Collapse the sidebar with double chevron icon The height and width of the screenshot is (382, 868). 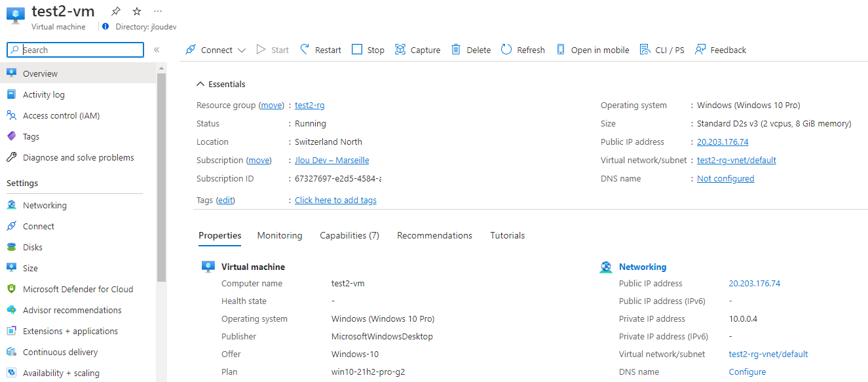(157, 50)
